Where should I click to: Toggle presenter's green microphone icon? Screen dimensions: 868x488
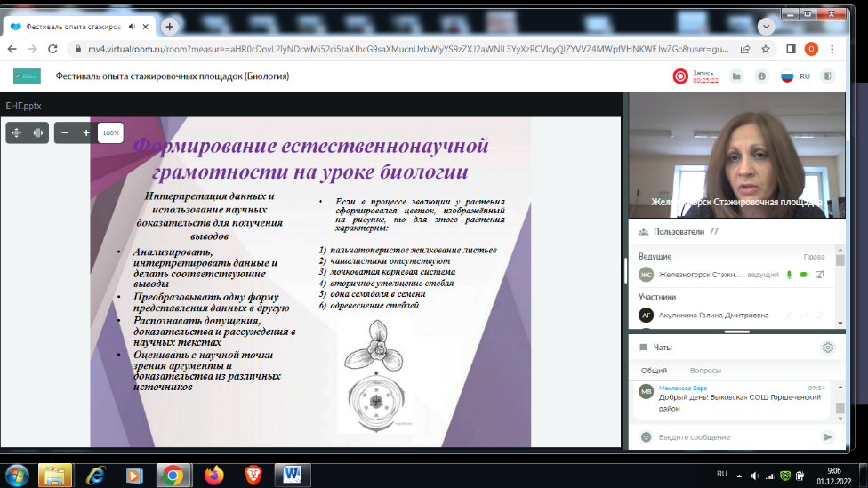point(790,275)
